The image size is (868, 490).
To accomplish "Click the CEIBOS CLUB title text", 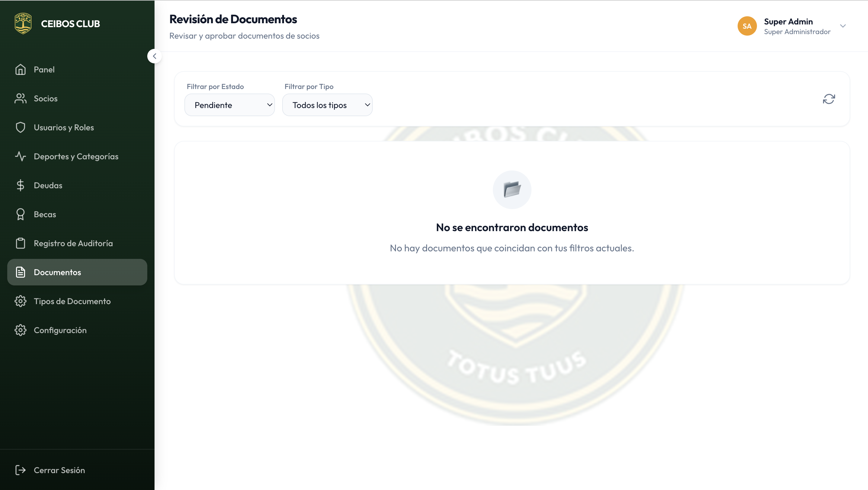I will tap(70, 24).
